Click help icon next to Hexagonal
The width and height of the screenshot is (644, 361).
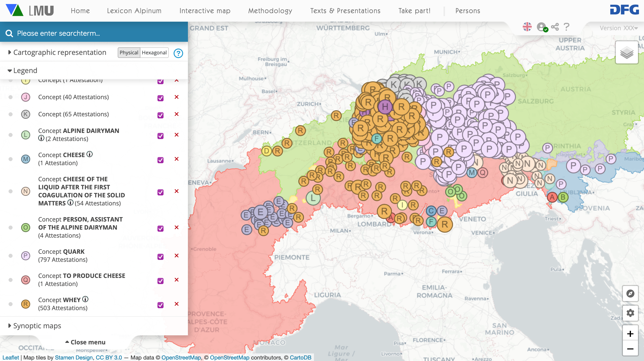click(x=178, y=53)
